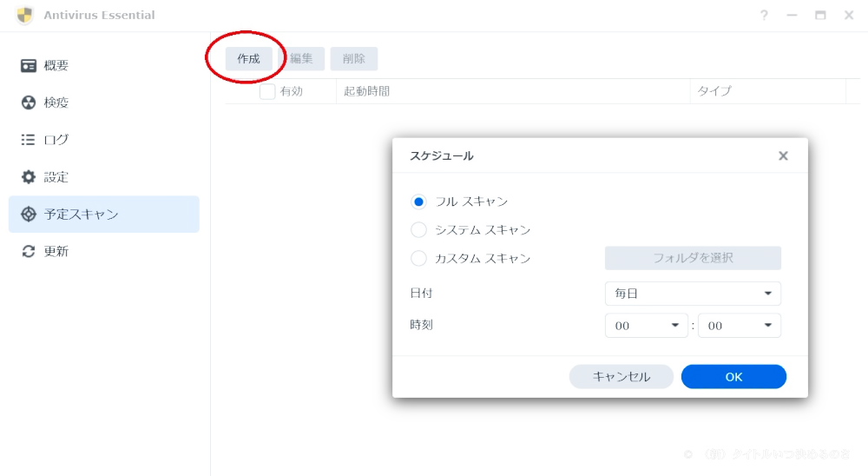
Task: Click the 検疫 quarantine hazard icon
Action: pos(29,102)
